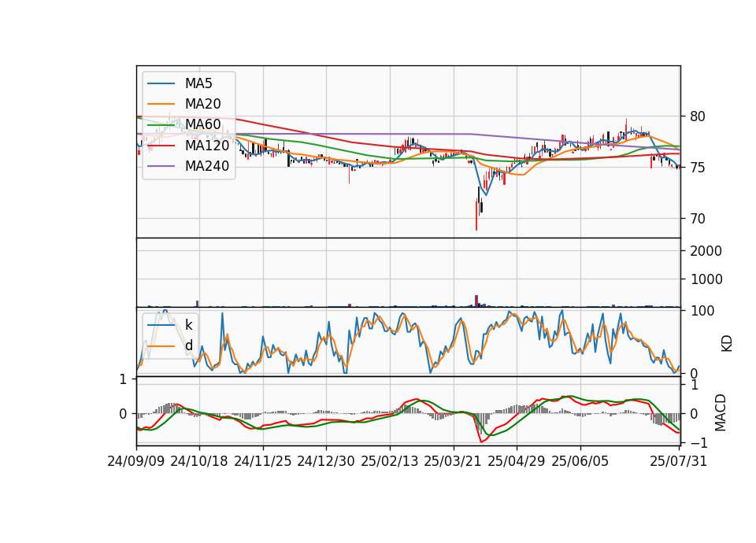This screenshot has width=756, height=543.
Task: Click the d legend label in KD panel
Action: pyautogui.click(x=188, y=345)
